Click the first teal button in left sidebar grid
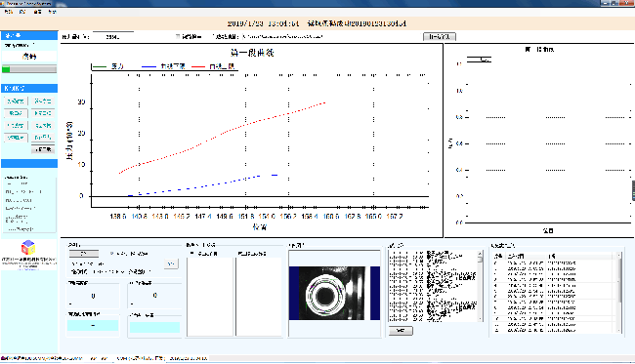The image size is (635, 364). pos(17,101)
